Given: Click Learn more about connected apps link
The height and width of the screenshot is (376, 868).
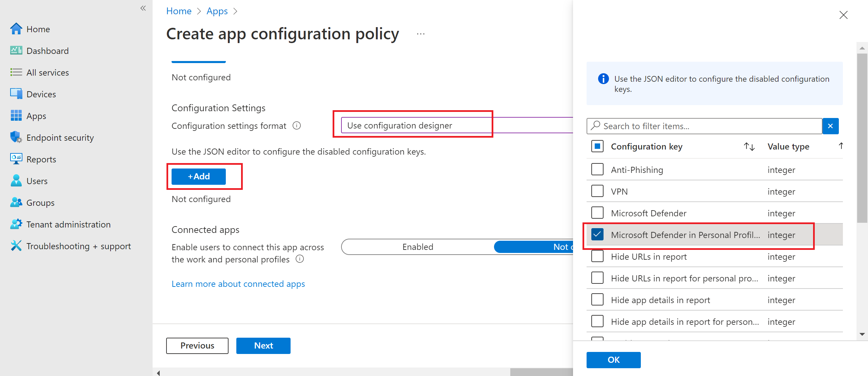Looking at the screenshot, I should (x=237, y=283).
